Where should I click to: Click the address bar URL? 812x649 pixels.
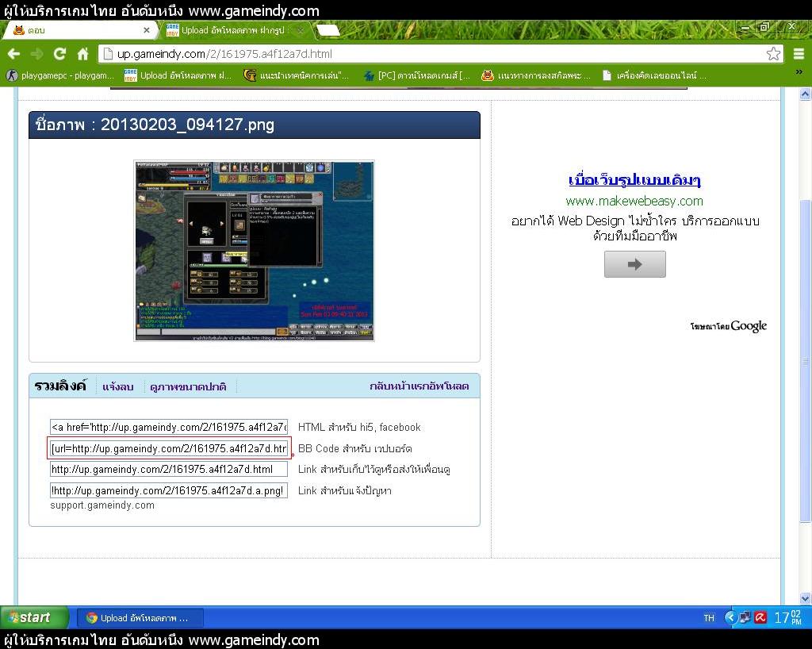click(224, 54)
